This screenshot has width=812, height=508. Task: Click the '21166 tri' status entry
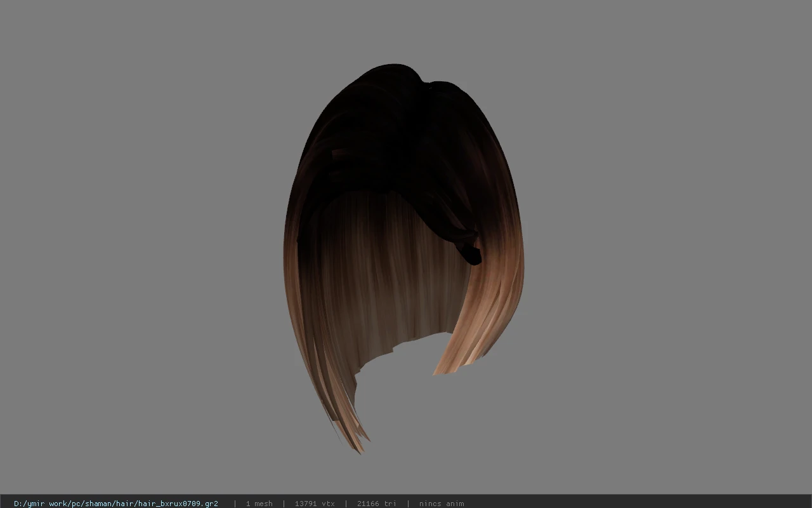[376, 504]
